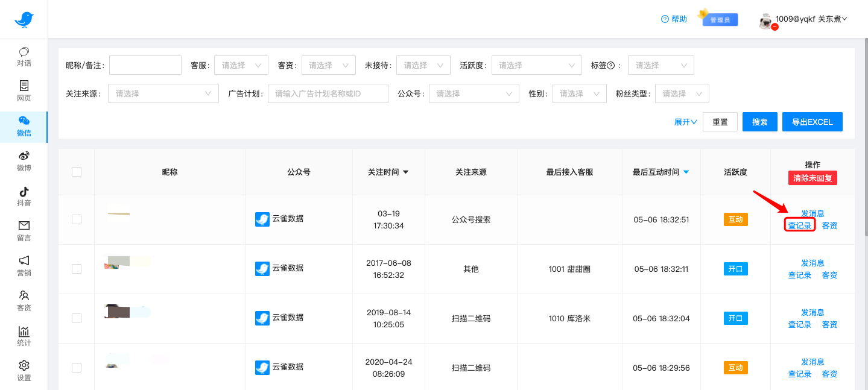Open the 网页 webpage icon in sidebar

(x=24, y=86)
